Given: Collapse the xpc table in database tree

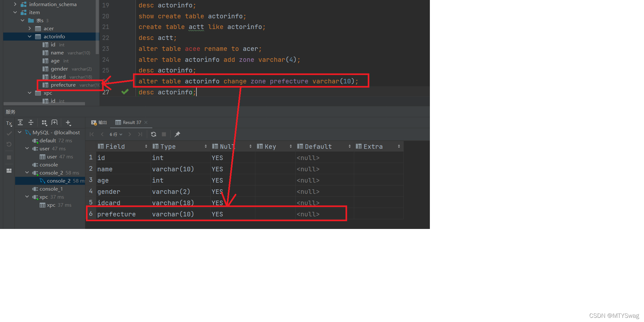Looking at the screenshot, I should (x=30, y=93).
